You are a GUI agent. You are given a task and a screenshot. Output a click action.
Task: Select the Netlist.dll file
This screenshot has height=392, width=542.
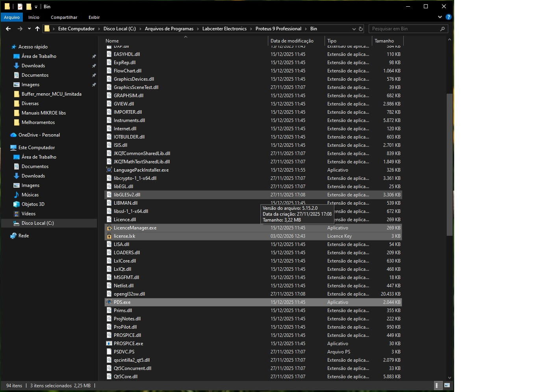(253, 286)
